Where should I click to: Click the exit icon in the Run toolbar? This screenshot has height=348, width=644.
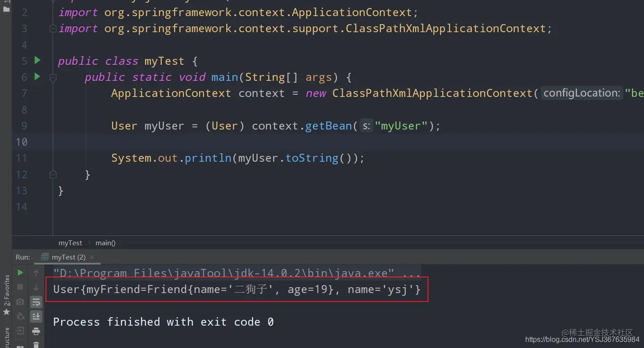click(x=20, y=331)
